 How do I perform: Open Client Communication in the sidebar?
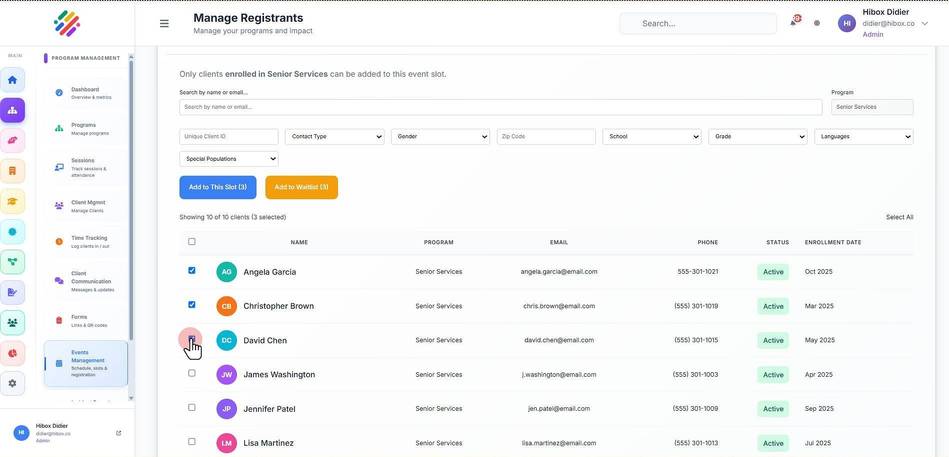point(86,281)
